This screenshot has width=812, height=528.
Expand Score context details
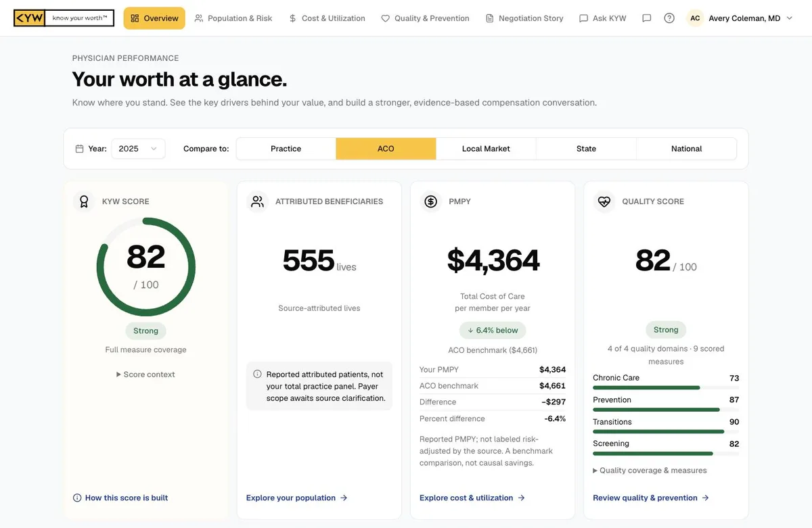click(x=145, y=375)
